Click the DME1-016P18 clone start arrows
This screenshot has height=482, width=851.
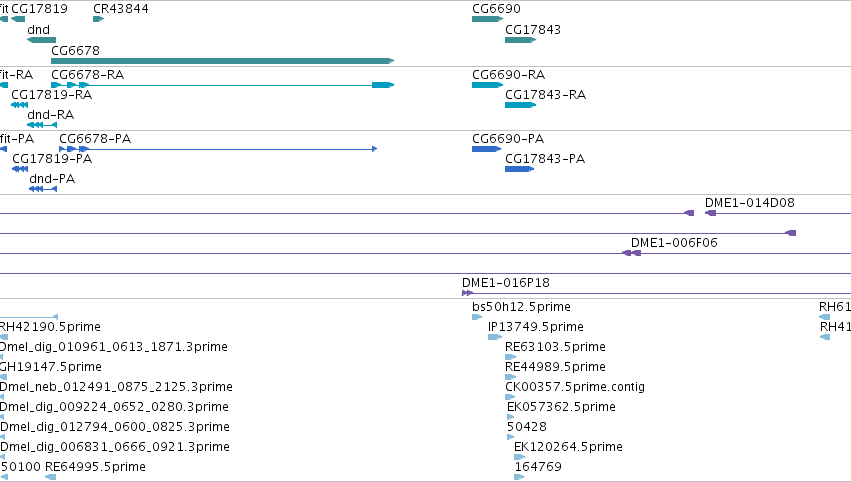(x=467, y=293)
